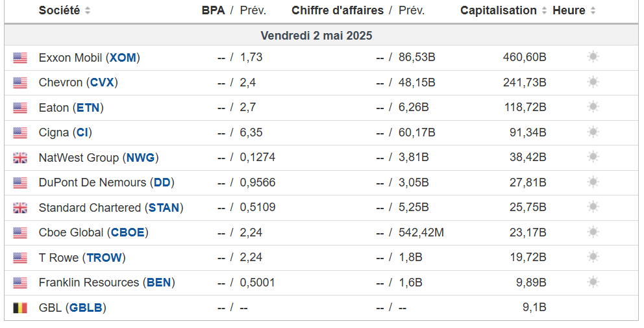
Task: Open the CVX ticker link
Action: [103, 82]
